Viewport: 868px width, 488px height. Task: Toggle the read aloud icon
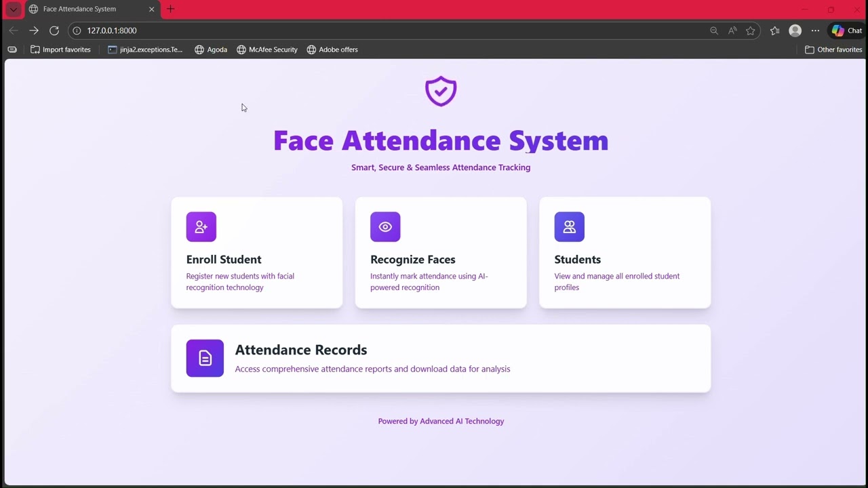pos(732,30)
